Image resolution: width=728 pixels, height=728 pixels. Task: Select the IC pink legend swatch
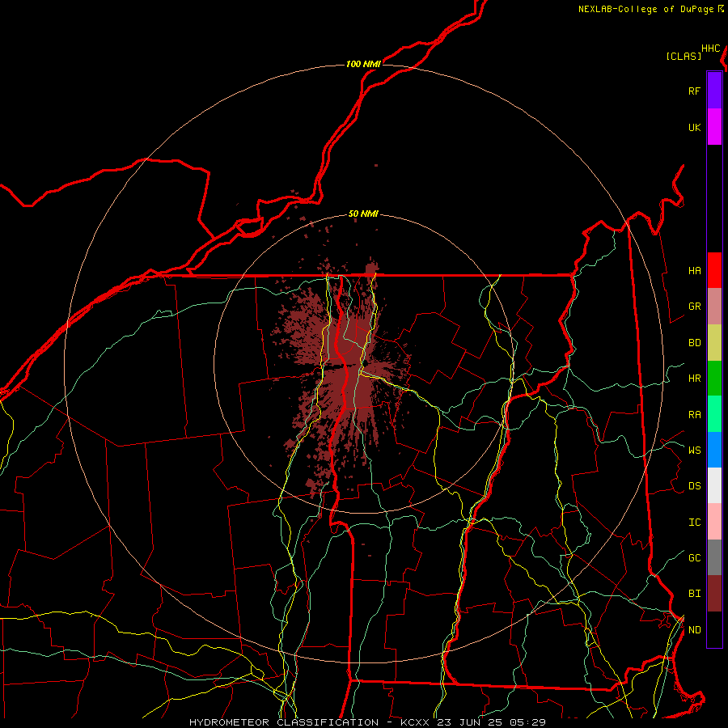714,522
